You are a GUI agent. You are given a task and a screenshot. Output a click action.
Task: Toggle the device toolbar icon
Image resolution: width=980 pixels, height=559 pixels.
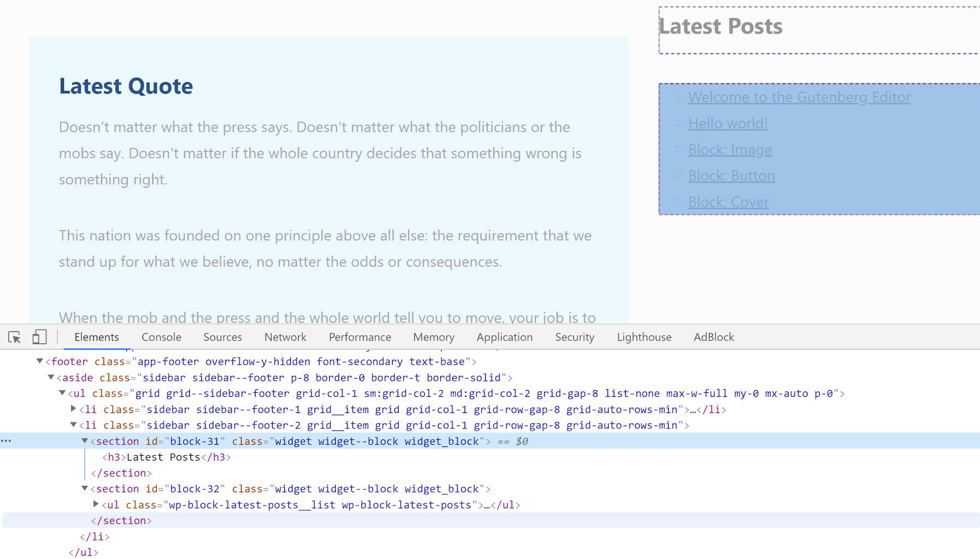(x=39, y=337)
